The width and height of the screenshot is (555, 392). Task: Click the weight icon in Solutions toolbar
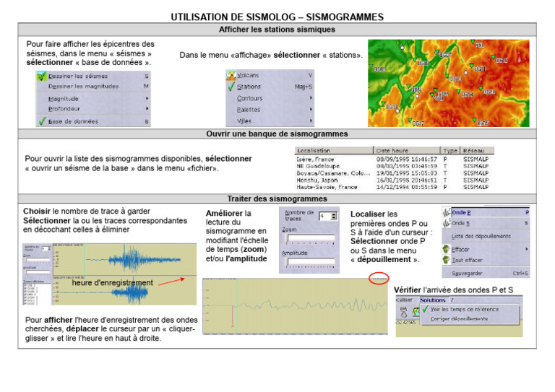tap(403, 312)
